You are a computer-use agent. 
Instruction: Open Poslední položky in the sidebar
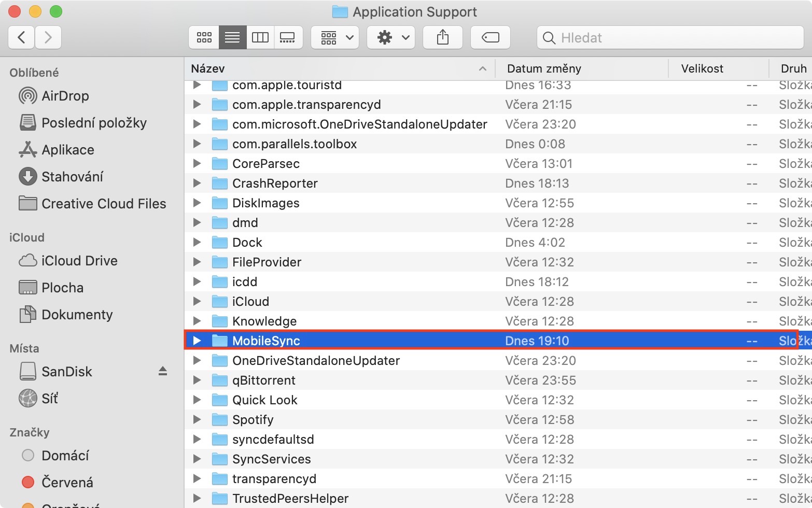pyautogui.click(x=83, y=123)
